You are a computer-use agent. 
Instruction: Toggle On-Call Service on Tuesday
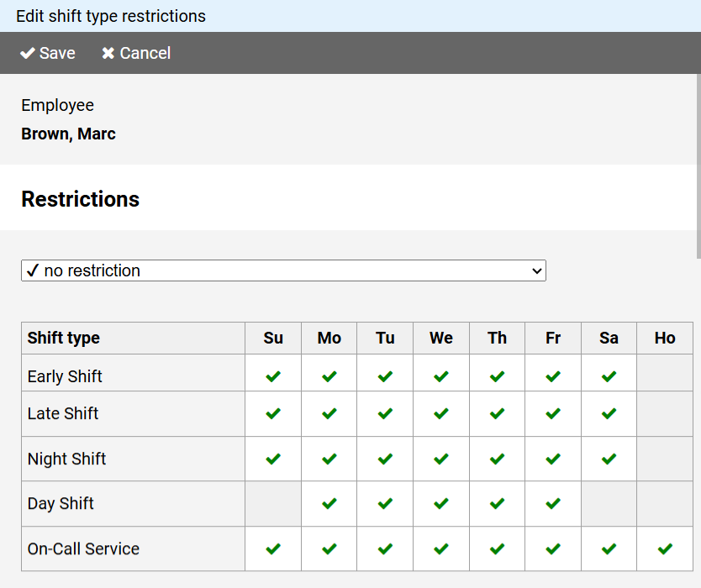coord(385,549)
